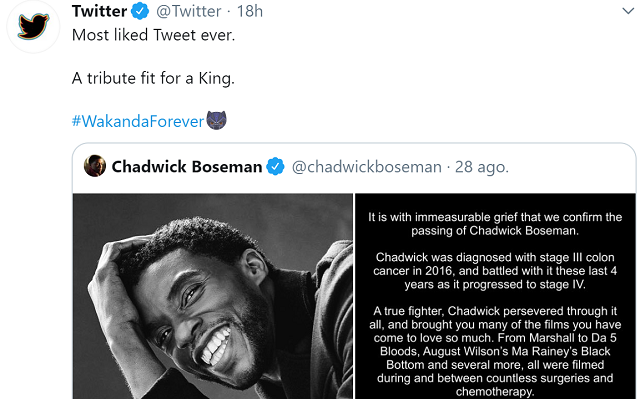Click the 'Most liked Tweet ever.' text
This screenshot has height=399, width=640.
pos(153,35)
